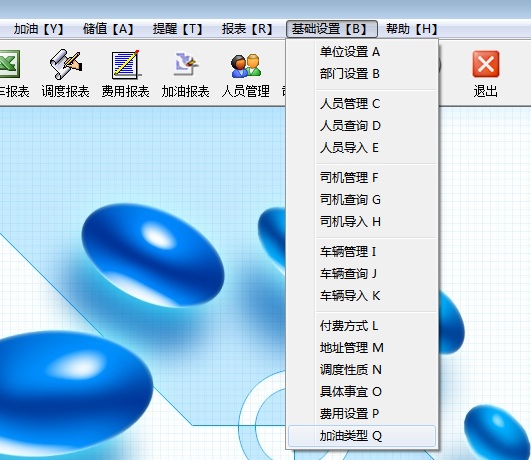
Task: Click the red 退出 exit icon
Action: click(486, 64)
